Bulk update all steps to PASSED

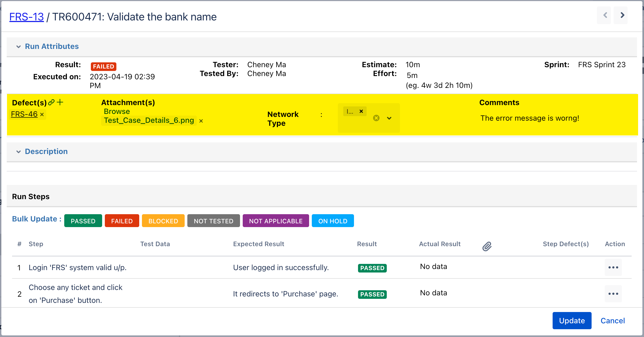tap(83, 221)
